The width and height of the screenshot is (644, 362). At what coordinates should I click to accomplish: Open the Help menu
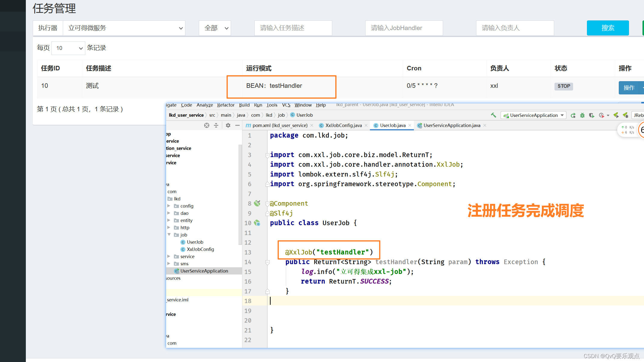point(321,105)
